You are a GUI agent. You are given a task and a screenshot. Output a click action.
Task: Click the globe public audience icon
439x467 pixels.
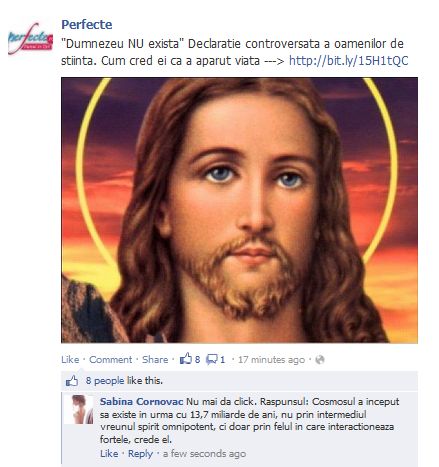[x=320, y=360]
